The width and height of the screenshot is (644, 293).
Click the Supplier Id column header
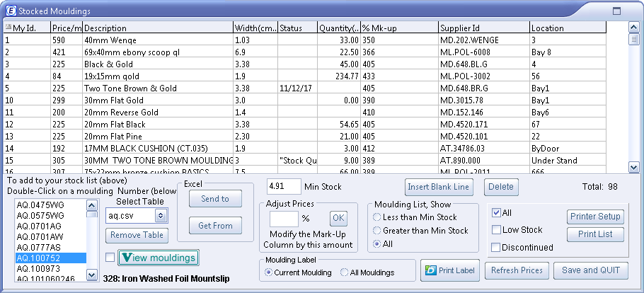point(483,28)
